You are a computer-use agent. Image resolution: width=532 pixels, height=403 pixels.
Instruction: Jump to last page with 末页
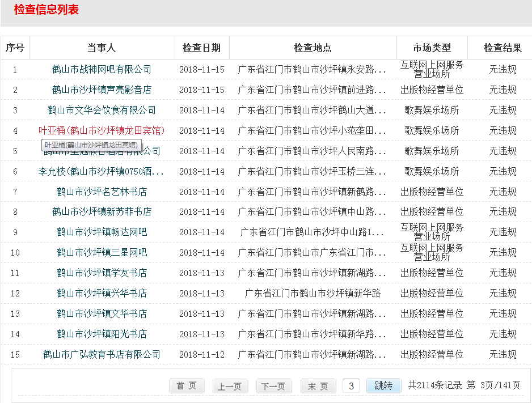click(318, 386)
